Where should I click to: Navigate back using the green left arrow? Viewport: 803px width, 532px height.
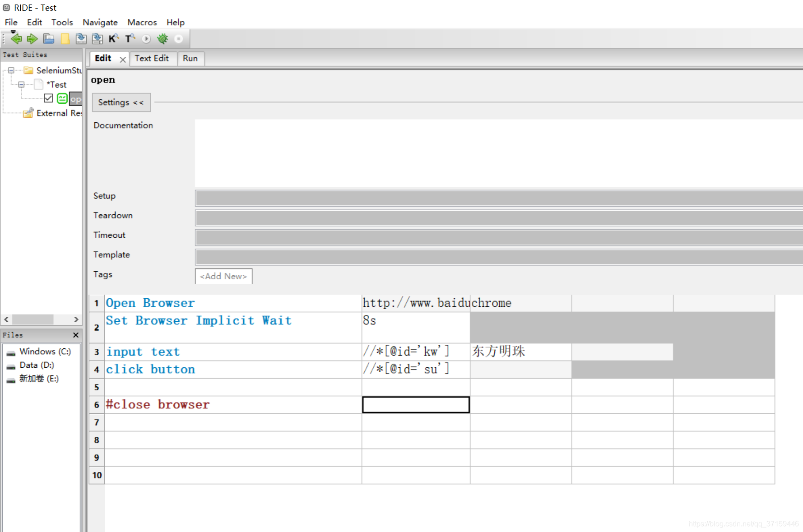[x=16, y=39]
